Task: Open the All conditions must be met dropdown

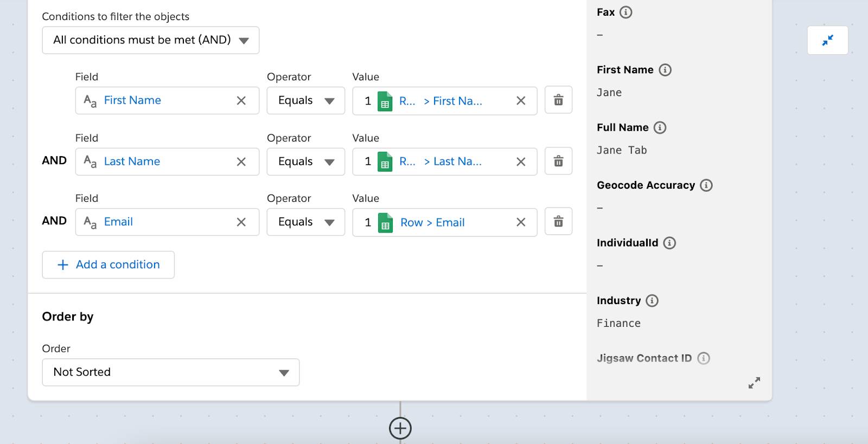Action: (150, 40)
